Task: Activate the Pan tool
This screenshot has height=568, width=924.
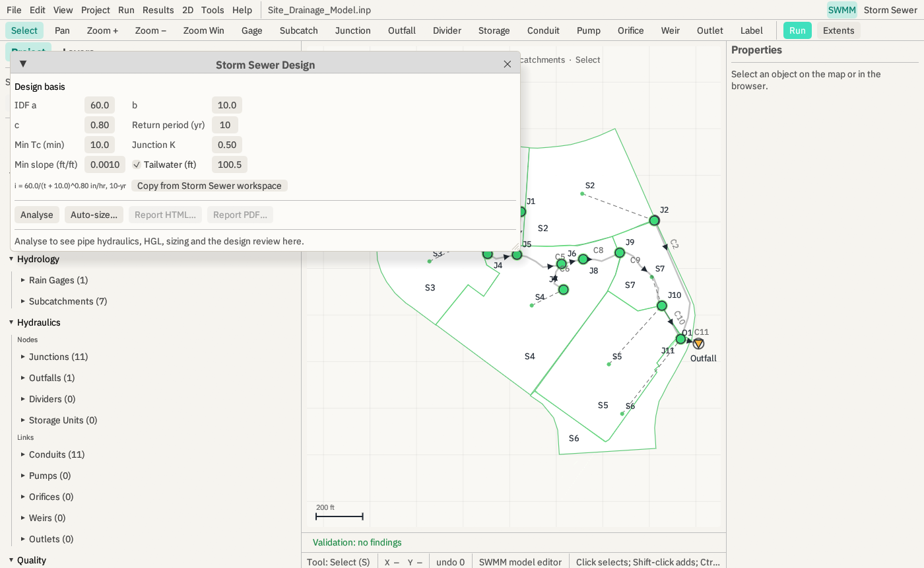Action: (62, 30)
